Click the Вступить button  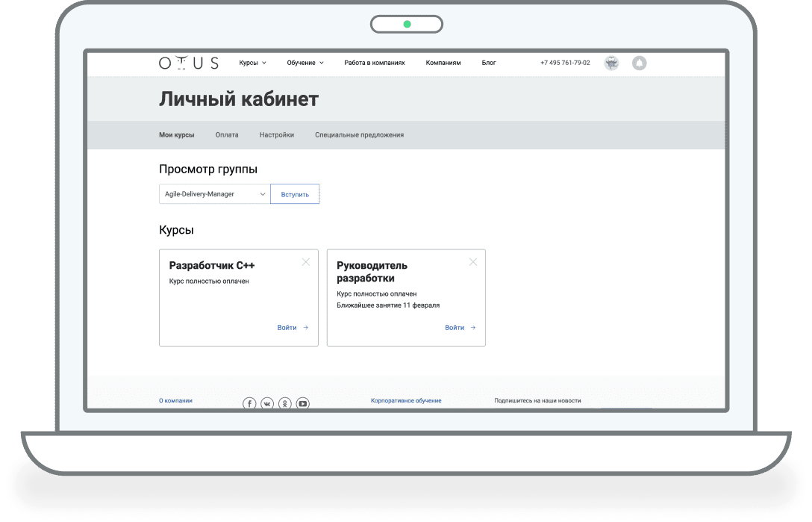tap(295, 194)
